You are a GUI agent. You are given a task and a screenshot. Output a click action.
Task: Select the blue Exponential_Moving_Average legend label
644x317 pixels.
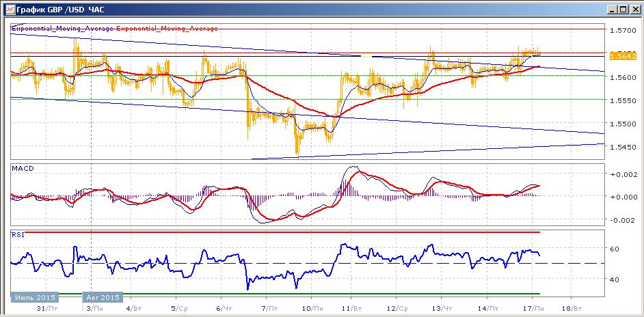tap(63, 28)
